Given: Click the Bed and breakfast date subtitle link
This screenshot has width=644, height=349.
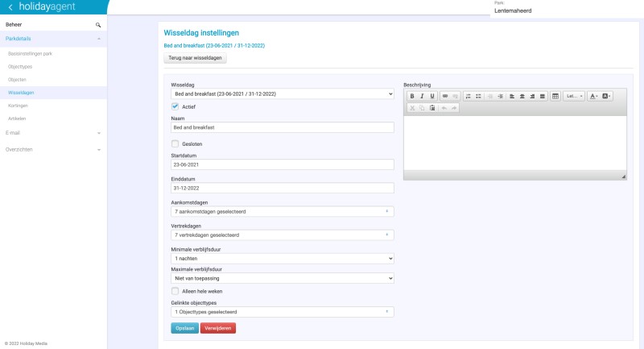Looking at the screenshot, I should pyautogui.click(x=214, y=46).
